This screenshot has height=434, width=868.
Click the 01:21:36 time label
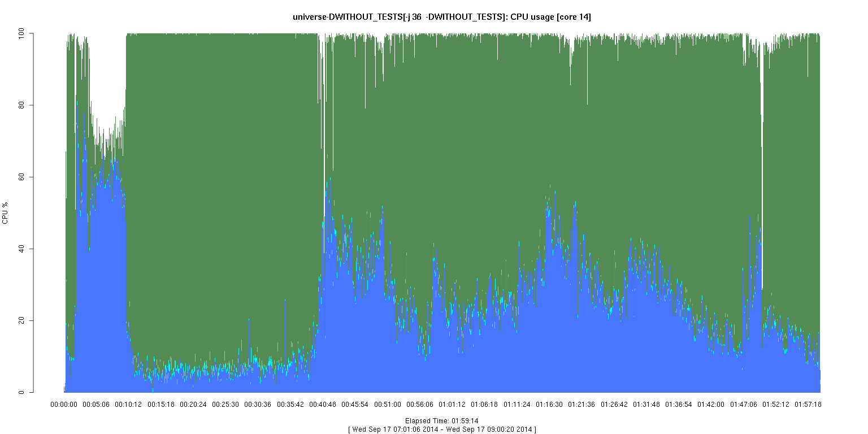coord(581,405)
